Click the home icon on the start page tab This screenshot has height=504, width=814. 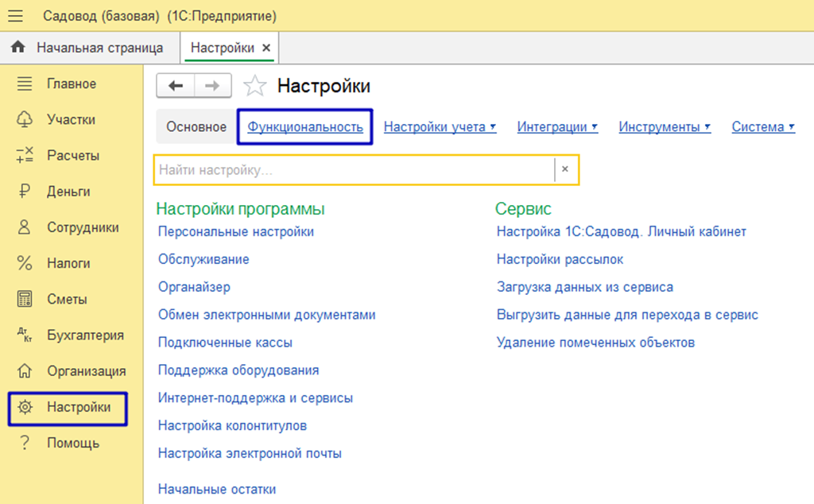[18, 47]
